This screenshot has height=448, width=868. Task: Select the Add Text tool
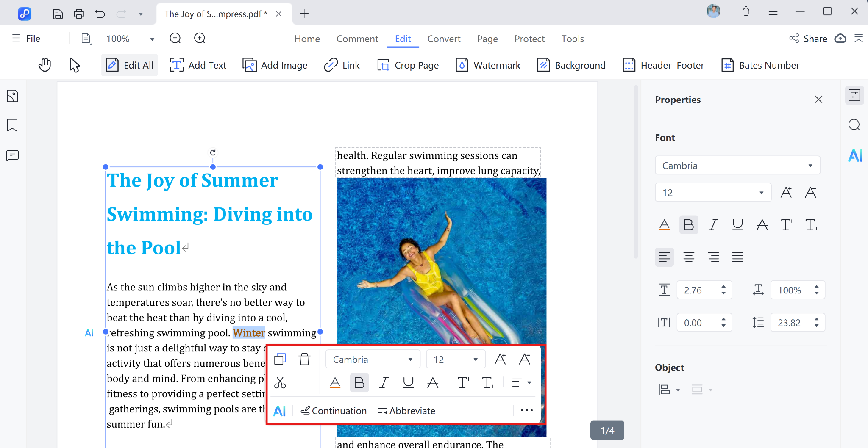click(198, 65)
